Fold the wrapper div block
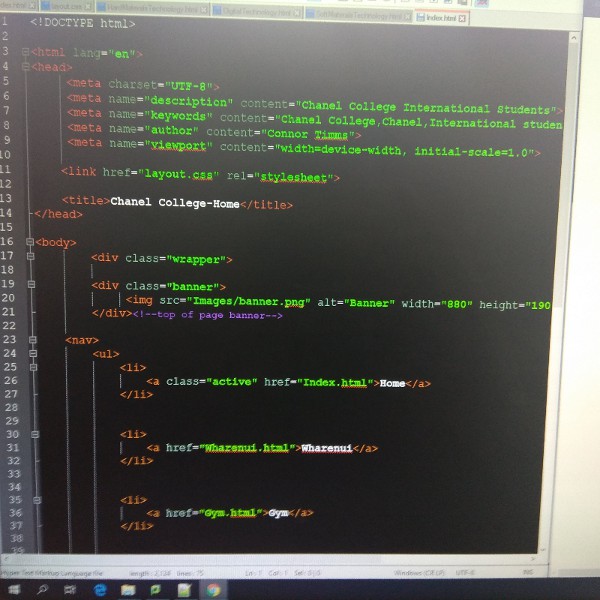Image resolution: width=600 pixels, height=600 pixels. (32, 258)
